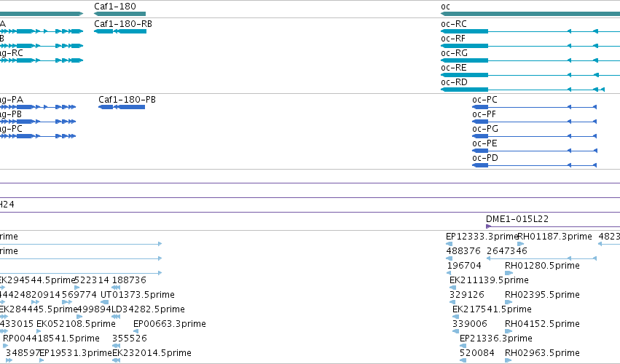Screen dimensions: 620x364
Task: Click the Caf1-180 gene label
Action: pyautogui.click(x=114, y=7)
